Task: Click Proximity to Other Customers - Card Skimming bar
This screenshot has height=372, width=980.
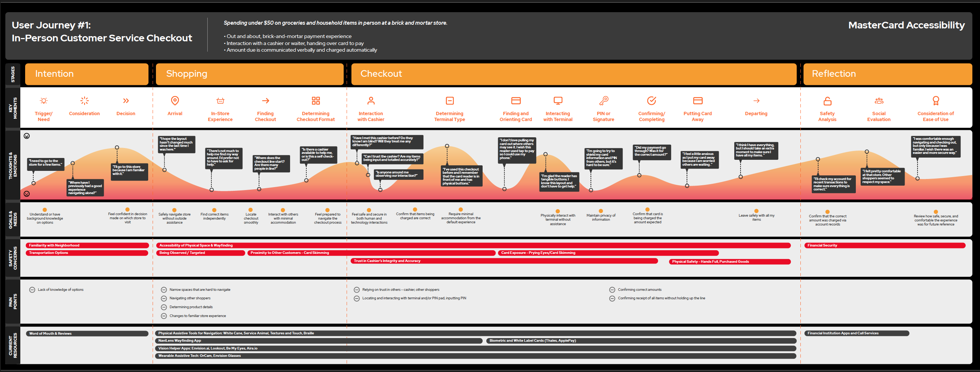Action: coord(371,253)
